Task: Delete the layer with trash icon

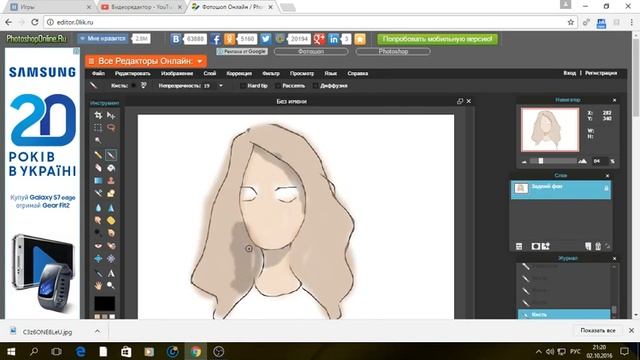Action: coord(598,246)
